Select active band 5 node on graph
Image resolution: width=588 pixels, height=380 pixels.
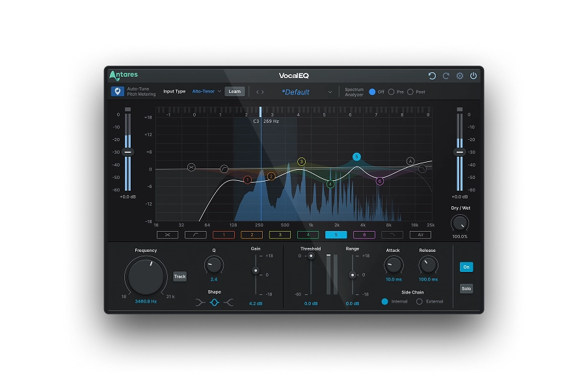coord(356,157)
